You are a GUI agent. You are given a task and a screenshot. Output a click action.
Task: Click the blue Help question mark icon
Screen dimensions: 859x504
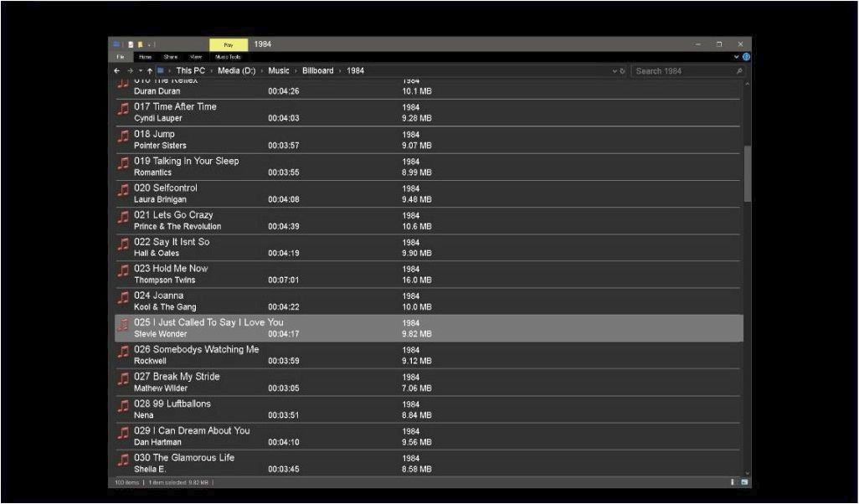(x=746, y=57)
